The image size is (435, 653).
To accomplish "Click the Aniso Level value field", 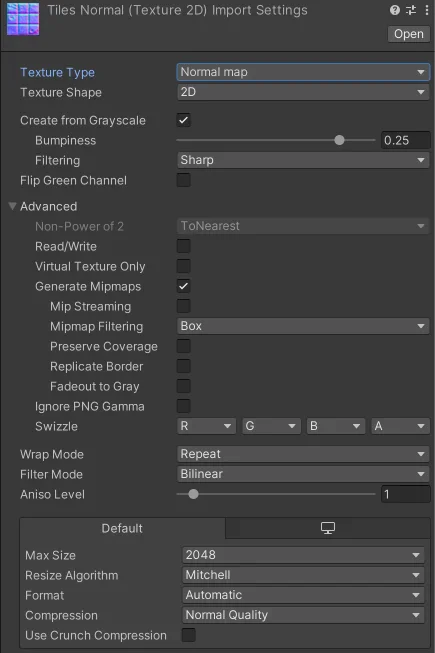I will pos(405,494).
